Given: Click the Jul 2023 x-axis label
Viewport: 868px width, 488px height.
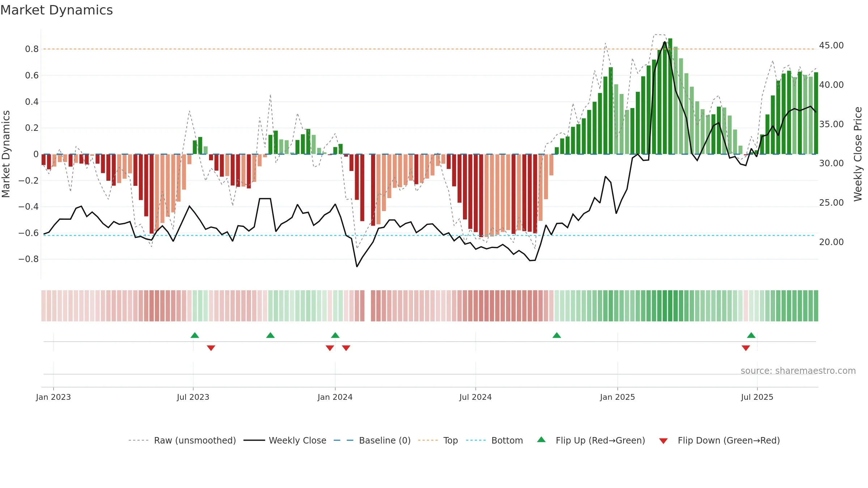Looking at the screenshot, I should 193,397.
